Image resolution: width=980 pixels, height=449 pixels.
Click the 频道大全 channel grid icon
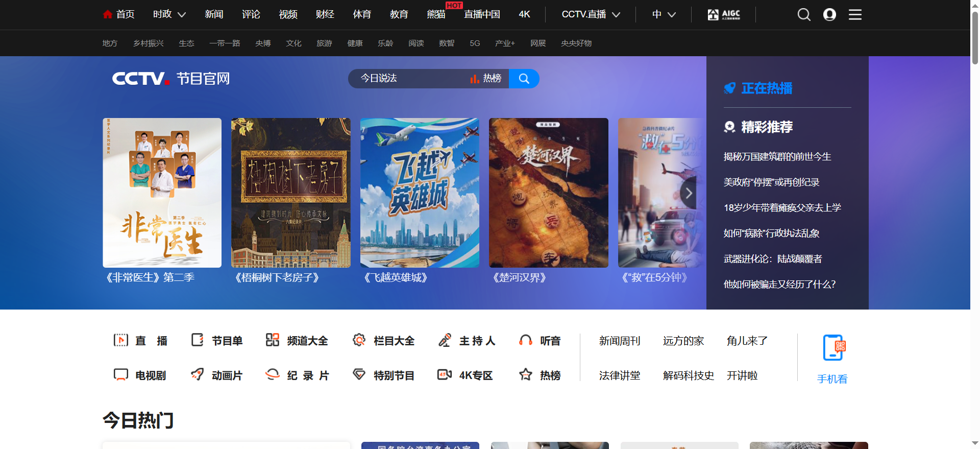pyautogui.click(x=273, y=340)
